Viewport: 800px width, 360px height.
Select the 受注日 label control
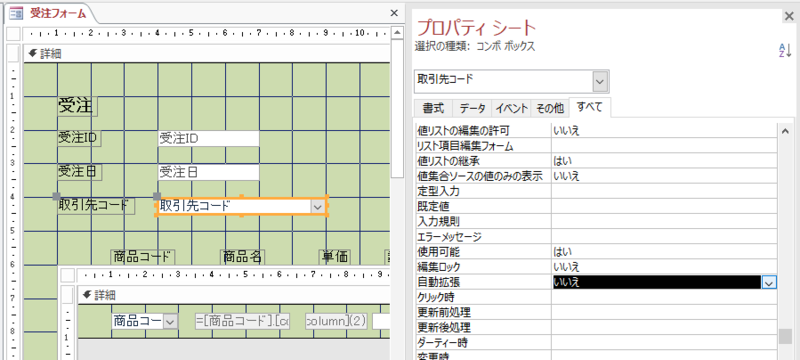(79, 172)
